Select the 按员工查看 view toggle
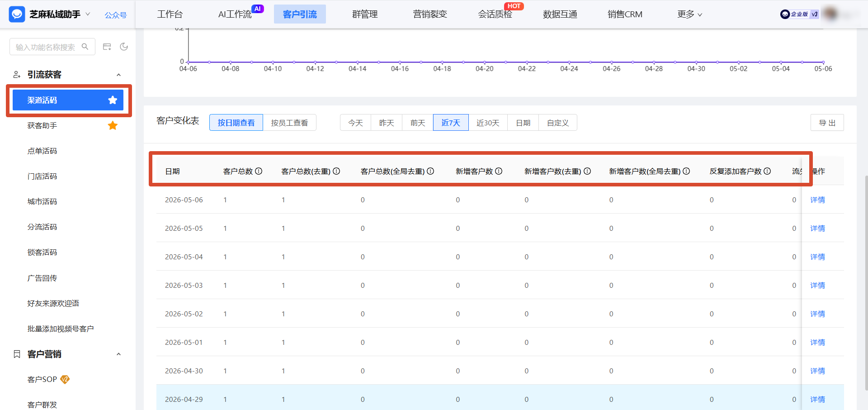Viewport: 868px width, 410px height. (289, 123)
